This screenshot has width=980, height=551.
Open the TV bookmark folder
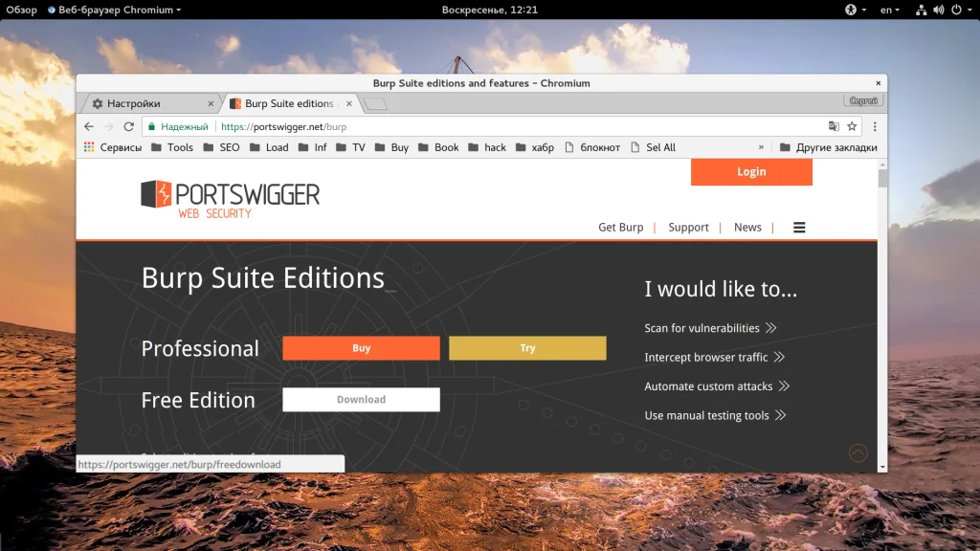(350, 147)
